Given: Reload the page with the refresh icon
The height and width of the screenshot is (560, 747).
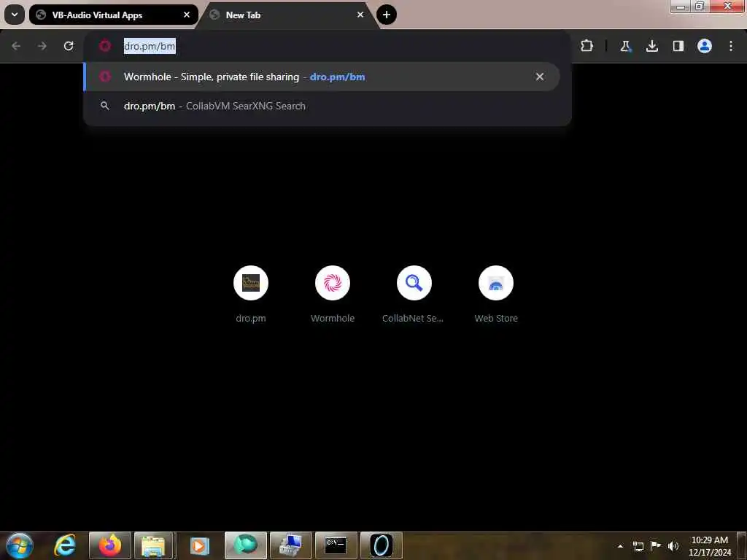Looking at the screenshot, I should pos(69,46).
